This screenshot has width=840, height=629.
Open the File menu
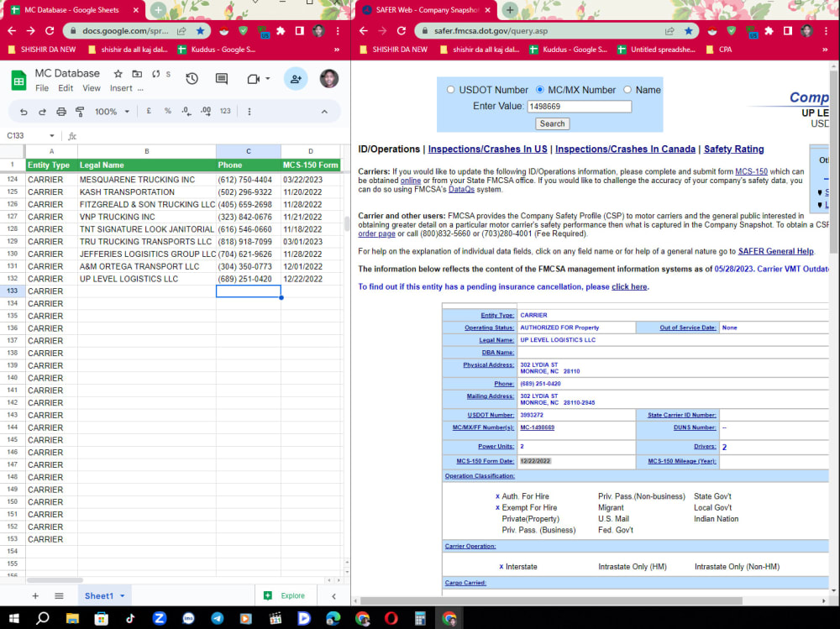click(42, 88)
